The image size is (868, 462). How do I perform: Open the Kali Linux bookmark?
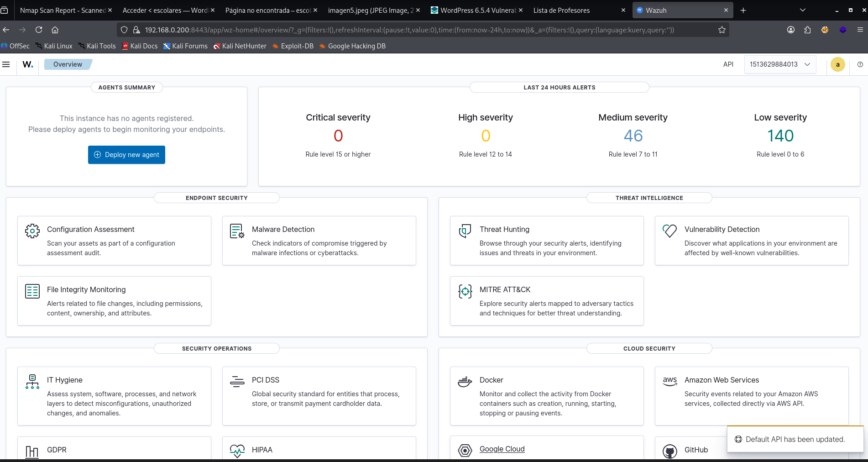[54, 46]
